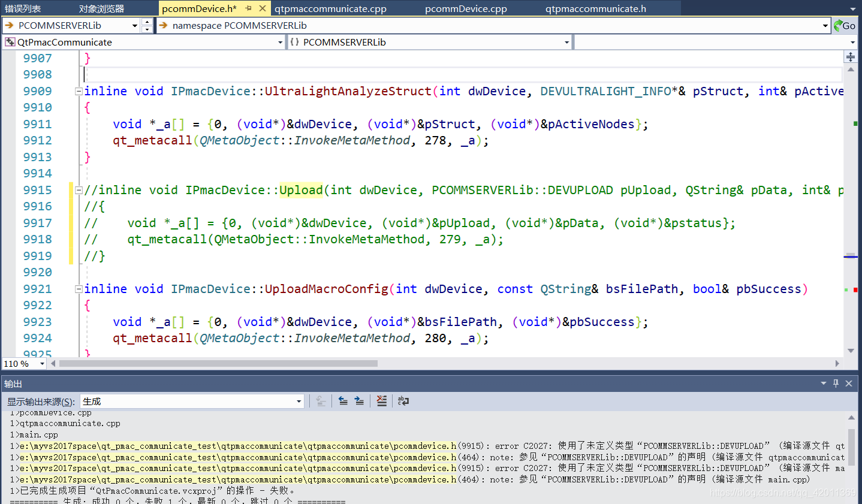Image resolution: width=862 pixels, height=504 pixels.
Task: Click the navigation stepper beside PCOMMSERVERLib
Action: (147, 25)
